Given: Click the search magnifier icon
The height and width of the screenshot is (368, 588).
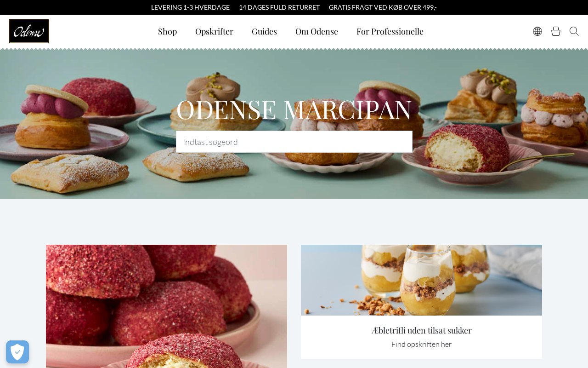Looking at the screenshot, I should click(x=574, y=31).
